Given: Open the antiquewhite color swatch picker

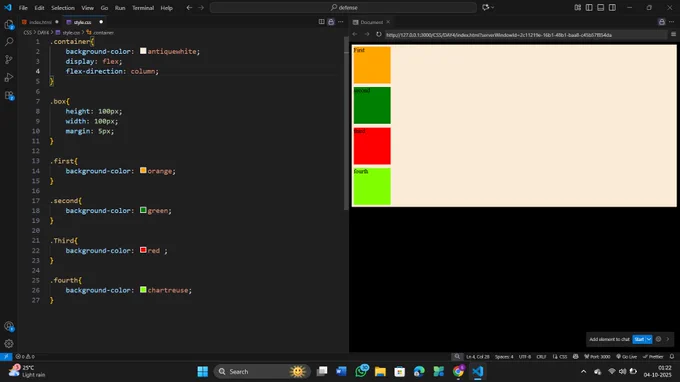Looking at the screenshot, I should [143, 51].
